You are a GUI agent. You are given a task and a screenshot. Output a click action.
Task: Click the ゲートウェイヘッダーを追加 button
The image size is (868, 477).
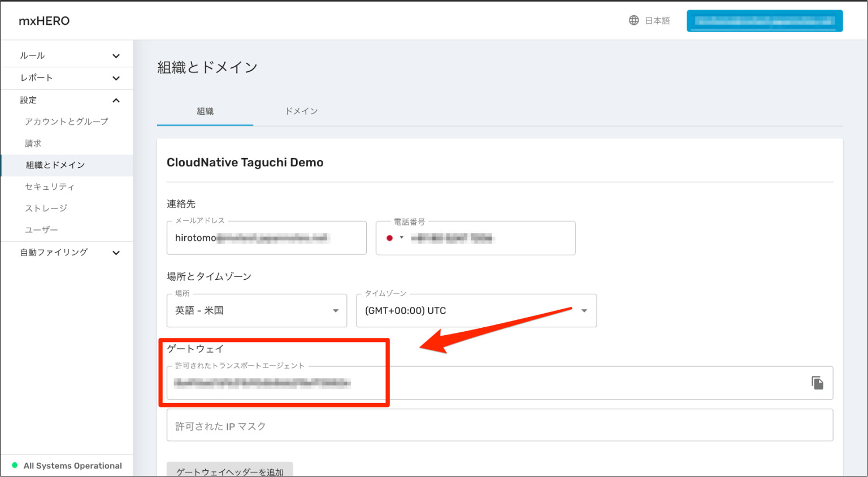[x=229, y=471]
